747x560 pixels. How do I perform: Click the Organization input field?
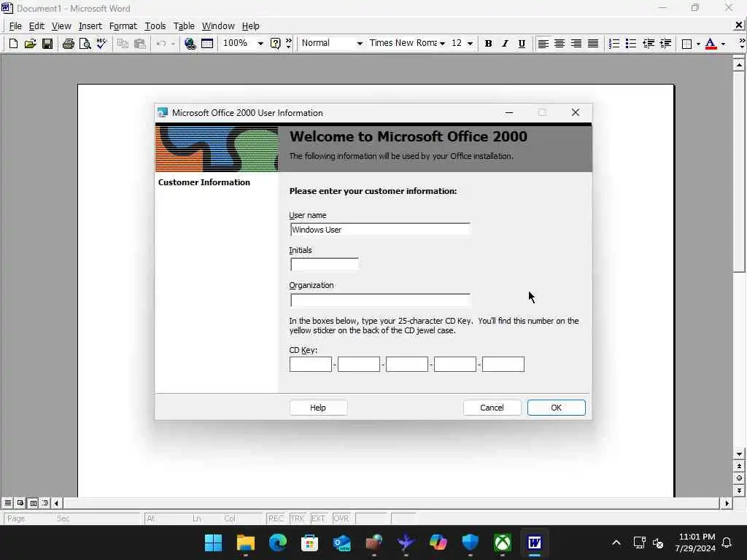[379, 300]
